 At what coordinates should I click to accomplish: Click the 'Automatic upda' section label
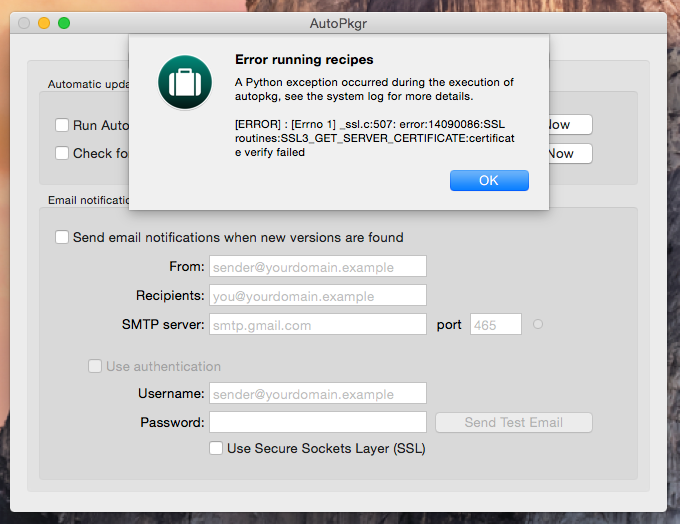(88, 84)
